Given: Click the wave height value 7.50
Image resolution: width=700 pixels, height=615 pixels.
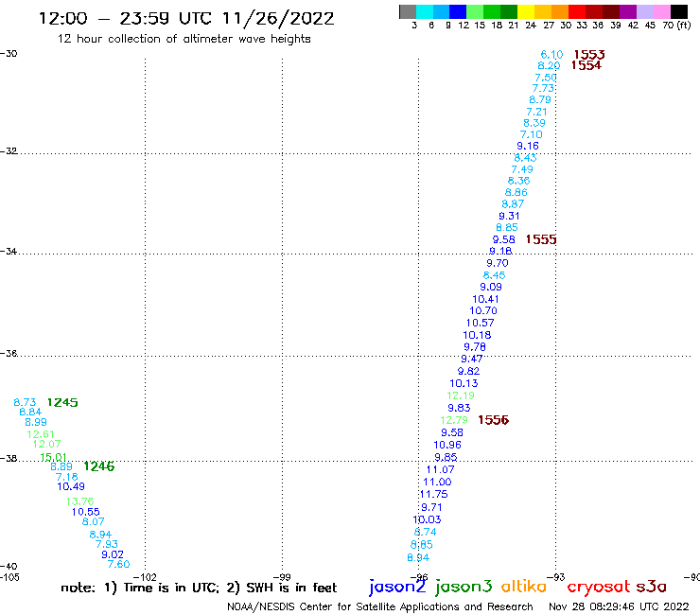Looking at the screenshot, I should [x=546, y=78].
